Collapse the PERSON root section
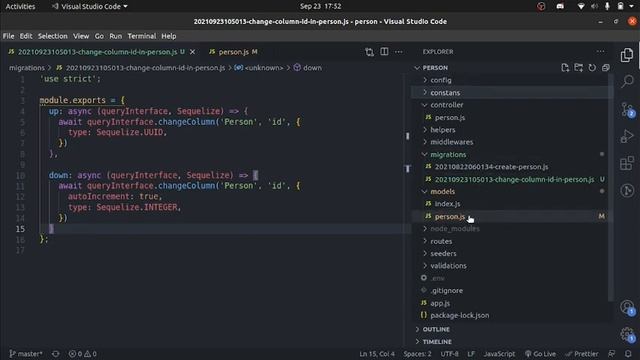Viewport: 640px width, 360px height. [x=435, y=68]
